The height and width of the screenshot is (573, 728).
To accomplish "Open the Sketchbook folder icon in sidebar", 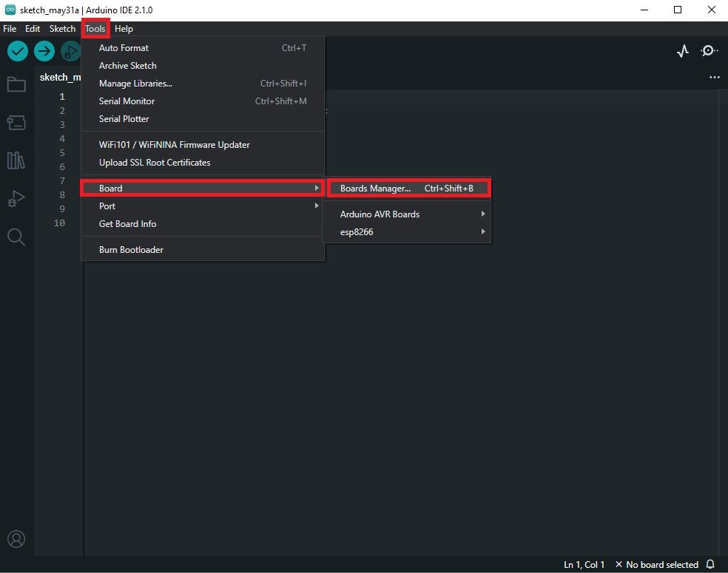I will (x=16, y=84).
